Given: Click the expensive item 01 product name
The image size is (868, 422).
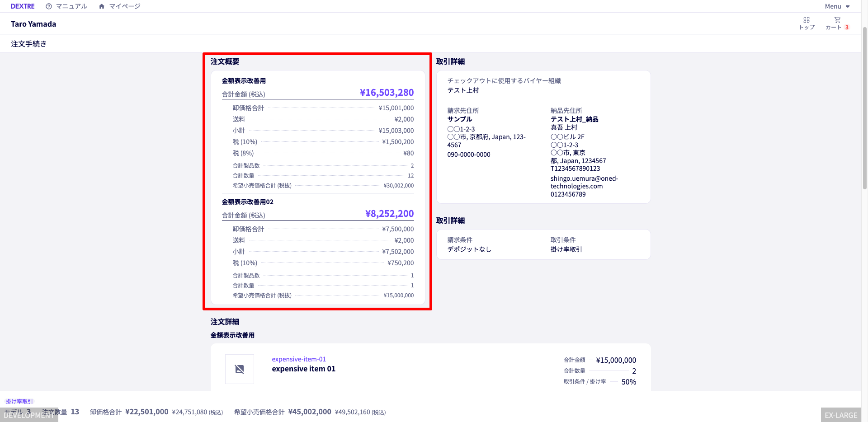Looking at the screenshot, I should (303, 369).
